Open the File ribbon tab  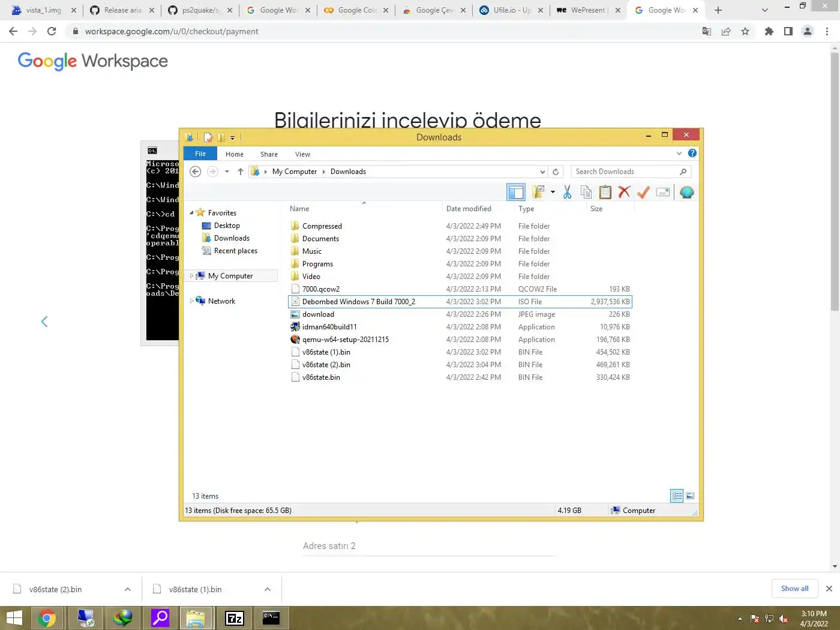pyautogui.click(x=200, y=154)
